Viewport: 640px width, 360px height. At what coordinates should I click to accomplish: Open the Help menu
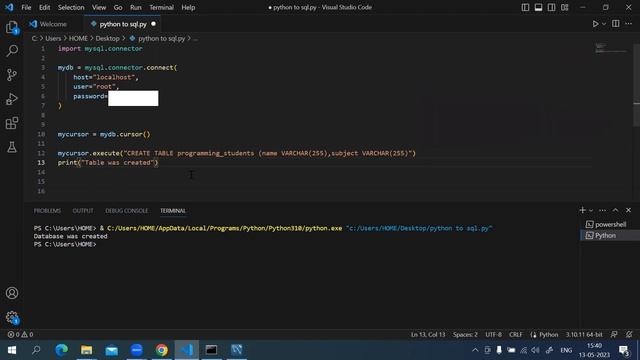coord(188,7)
